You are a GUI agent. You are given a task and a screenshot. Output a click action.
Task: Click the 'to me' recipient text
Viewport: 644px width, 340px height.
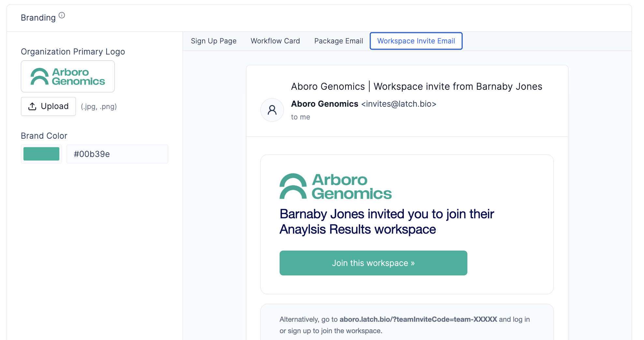coord(300,117)
